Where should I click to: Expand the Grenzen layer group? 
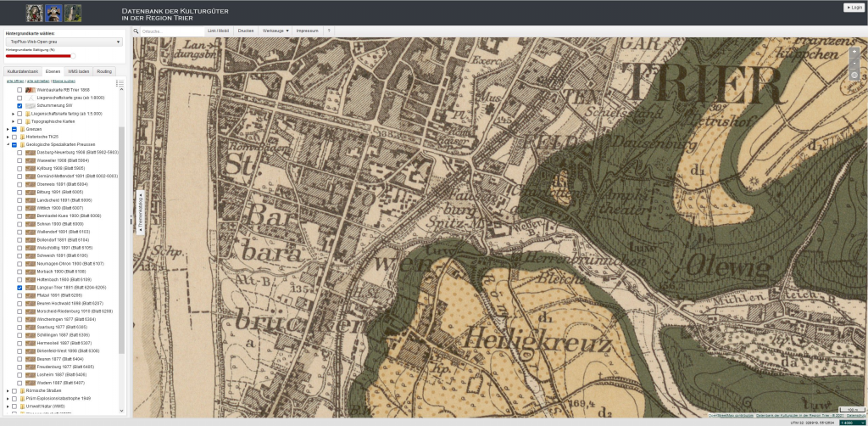coord(8,129)
